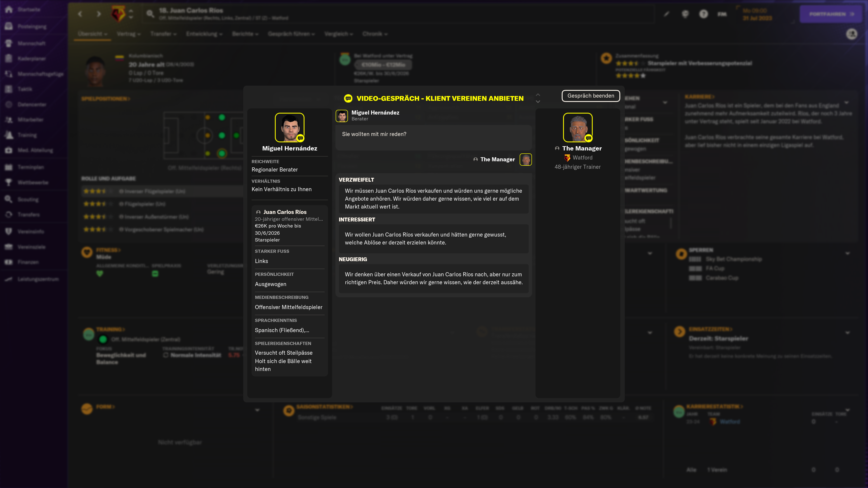
Task: Click the FORTFAHREN continue button
Action: 831,14
